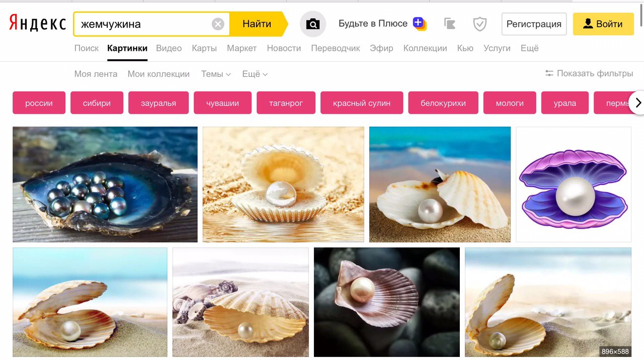Click the filters slider icon
This screenshot has width=644, height=360.
tap(549, 73)
